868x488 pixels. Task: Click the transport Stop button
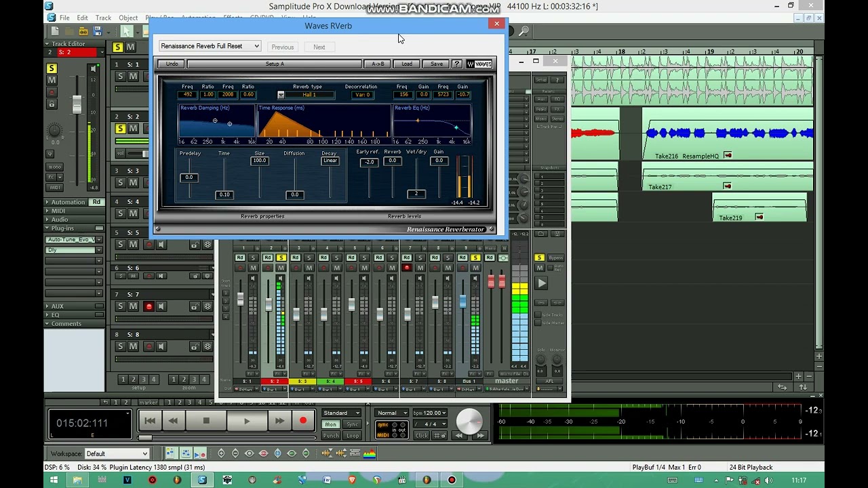tap(206, 422)
